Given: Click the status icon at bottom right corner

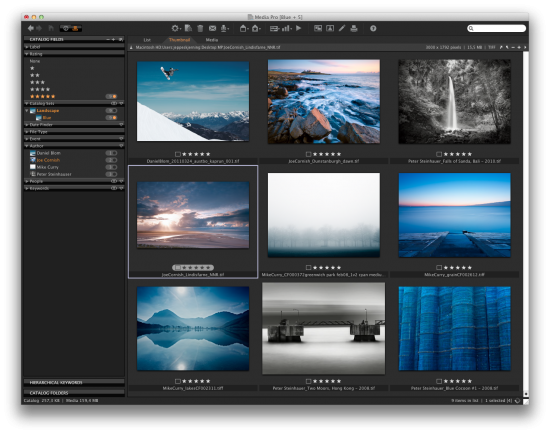Looking at the screenshot, I should pyautogui.click(x=517, y=401).
